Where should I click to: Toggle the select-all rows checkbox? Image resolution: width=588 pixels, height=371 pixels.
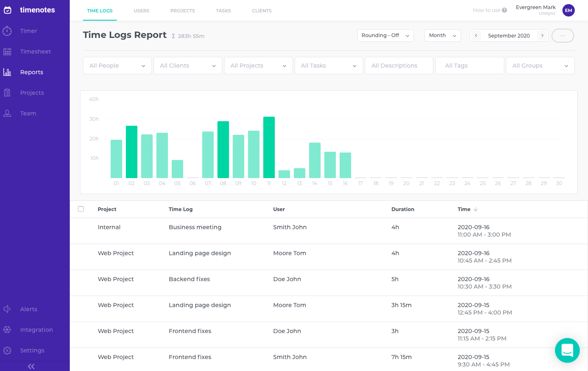(81, 209)
